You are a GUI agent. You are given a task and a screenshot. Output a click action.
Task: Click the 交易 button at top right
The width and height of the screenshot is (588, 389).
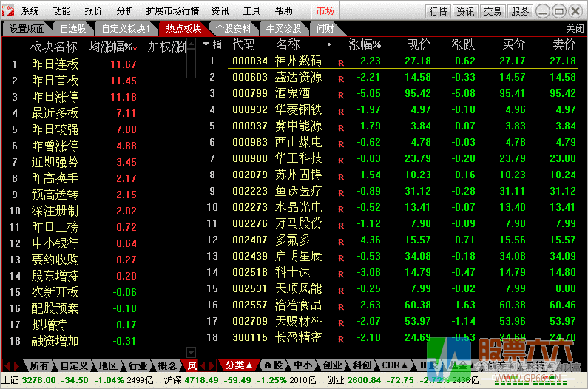(493, 12)
